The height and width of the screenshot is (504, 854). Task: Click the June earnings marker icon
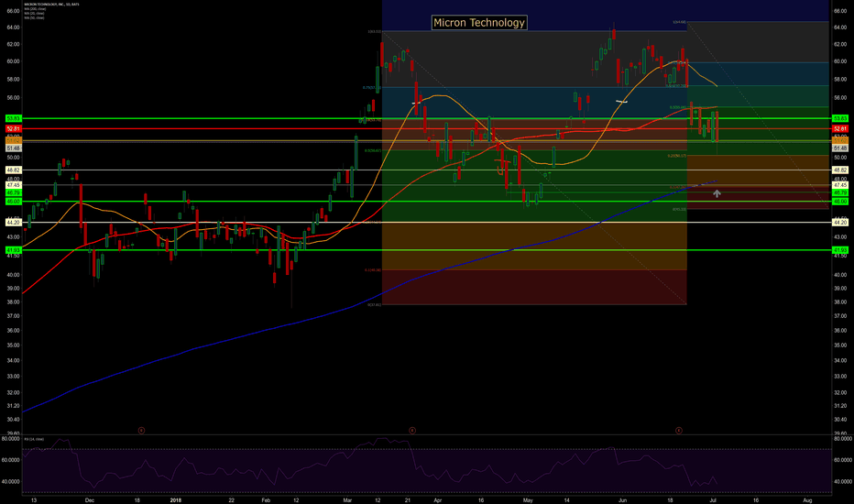pyautogui.click(x=679, y=431)
